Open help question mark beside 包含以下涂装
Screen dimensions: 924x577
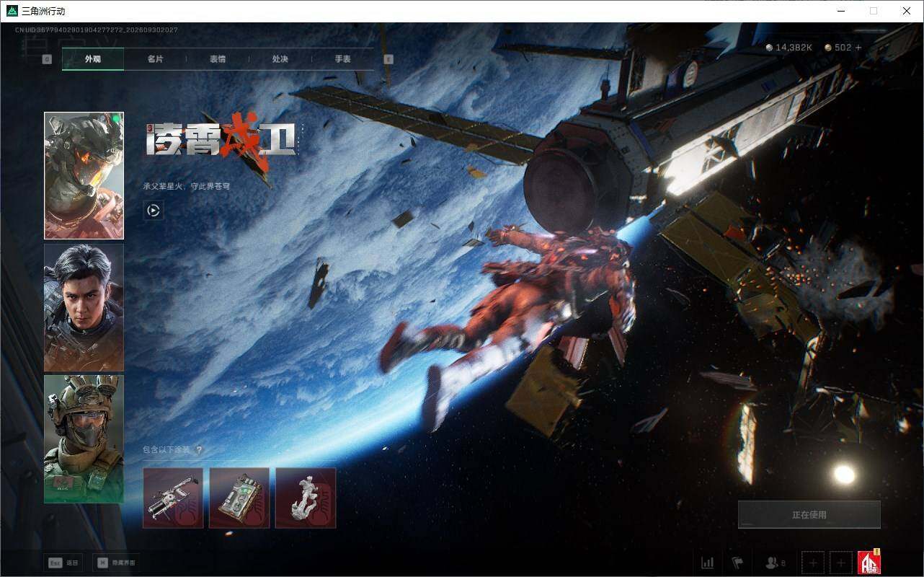click(x=199, y=450)
